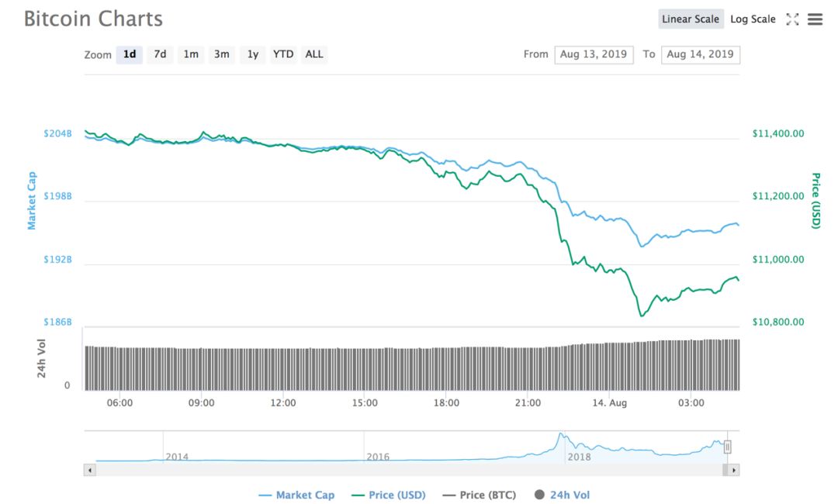Click the $204B market cap axis label
The height and width of the screenshot is (504, 838).
57,133
